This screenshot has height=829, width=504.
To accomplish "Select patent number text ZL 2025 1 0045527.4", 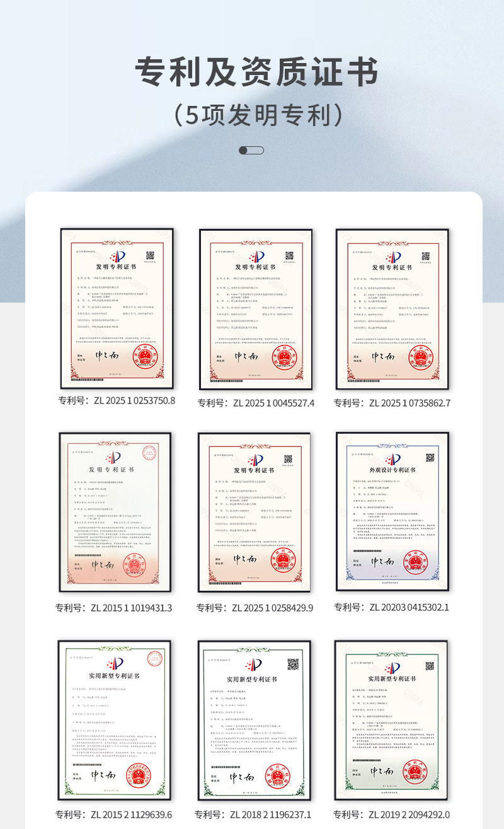I will click(256, 403).
